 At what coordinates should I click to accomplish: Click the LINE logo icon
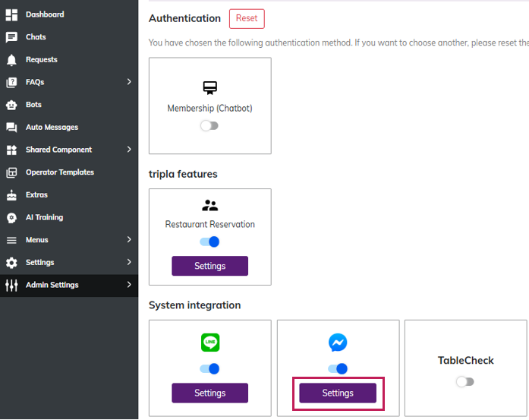(210, 343)
